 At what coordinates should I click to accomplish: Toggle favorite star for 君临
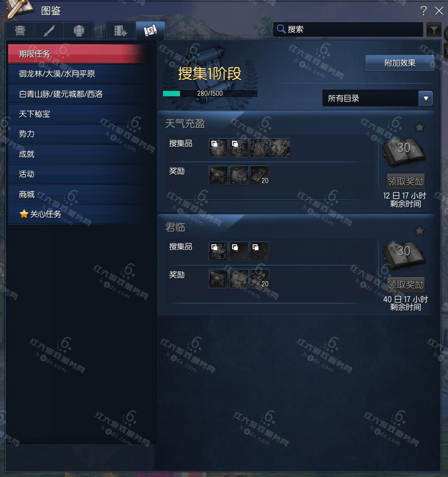pos(420,230)
